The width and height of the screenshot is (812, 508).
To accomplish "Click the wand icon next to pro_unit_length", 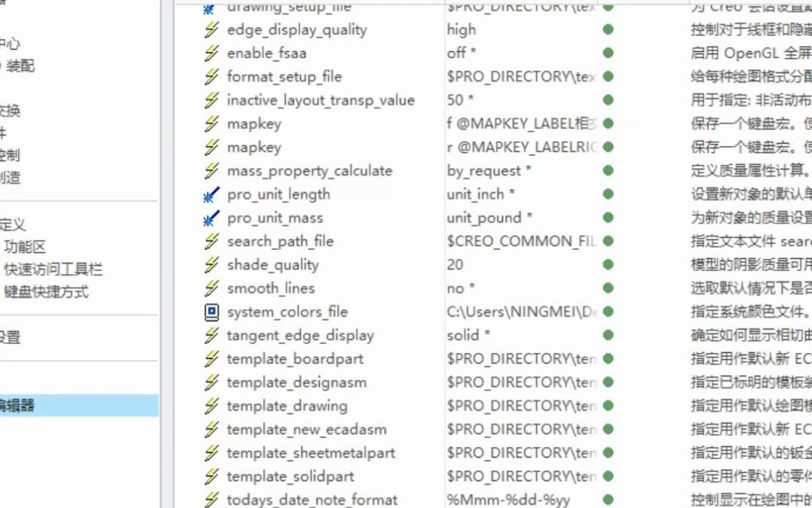I will (212, 195).
